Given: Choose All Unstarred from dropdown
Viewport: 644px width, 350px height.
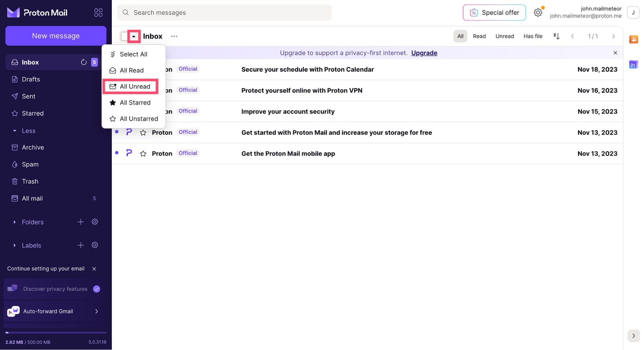Looking at the screenshot, I should (134, 119).
